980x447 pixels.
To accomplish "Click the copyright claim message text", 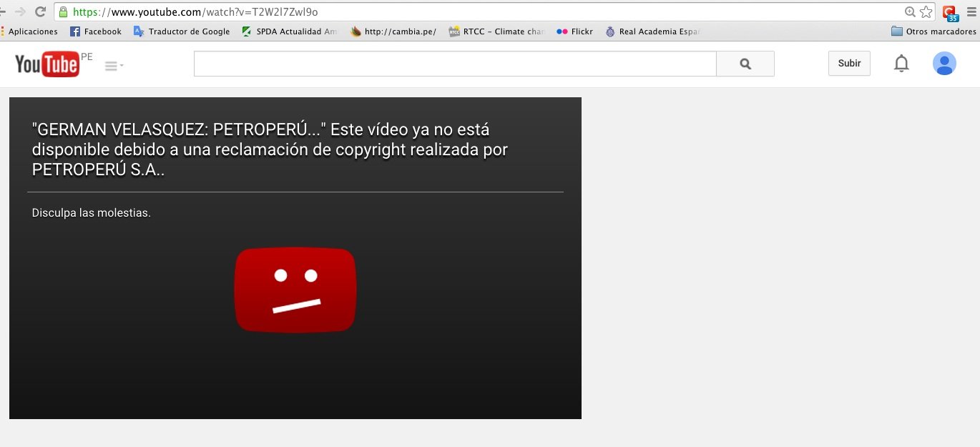I will [270, 150].
